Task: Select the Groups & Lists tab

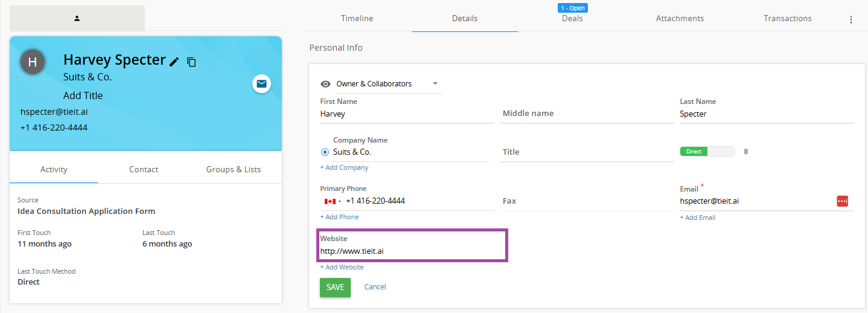Action: 234,169
